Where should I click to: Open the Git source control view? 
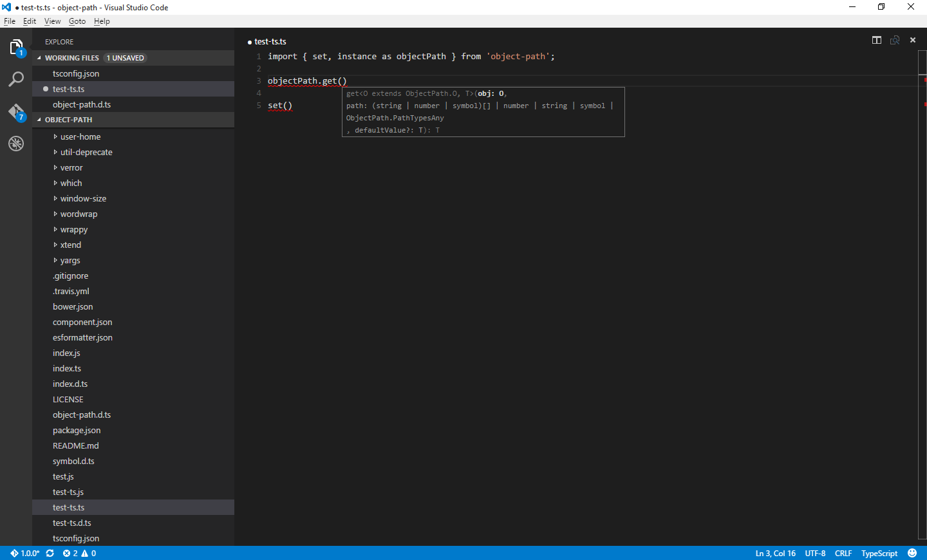click(x=16, y=113)
